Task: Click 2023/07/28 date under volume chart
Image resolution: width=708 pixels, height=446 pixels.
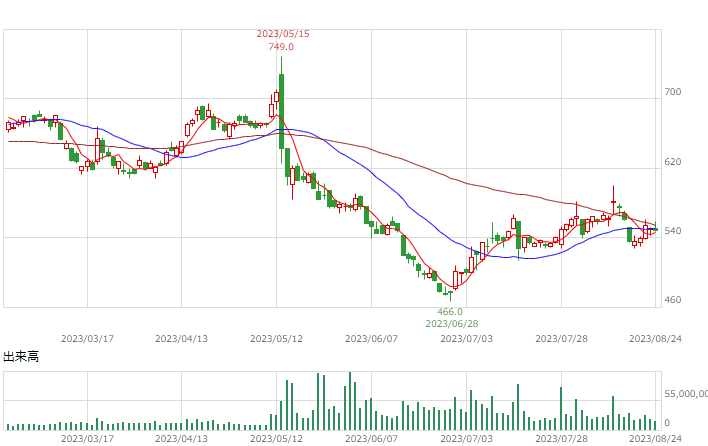Action: pyautogui.click(x=561, y=439)
